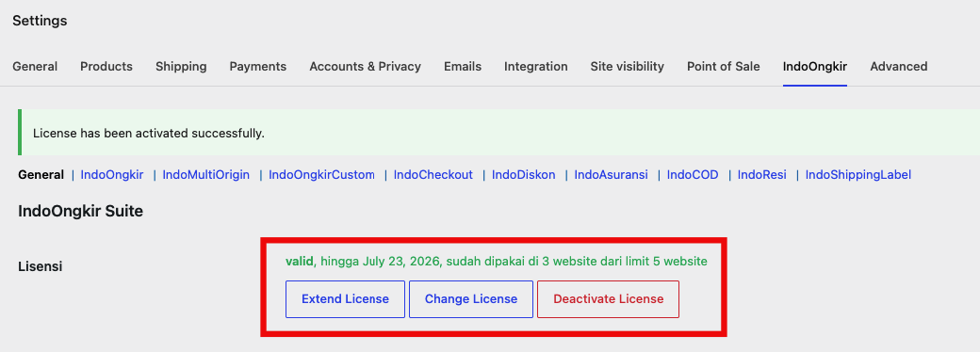Image resolution: width=980 pixels, height=352 pixels.
Task: Click the Extend License button
Action: click(345, 299)
